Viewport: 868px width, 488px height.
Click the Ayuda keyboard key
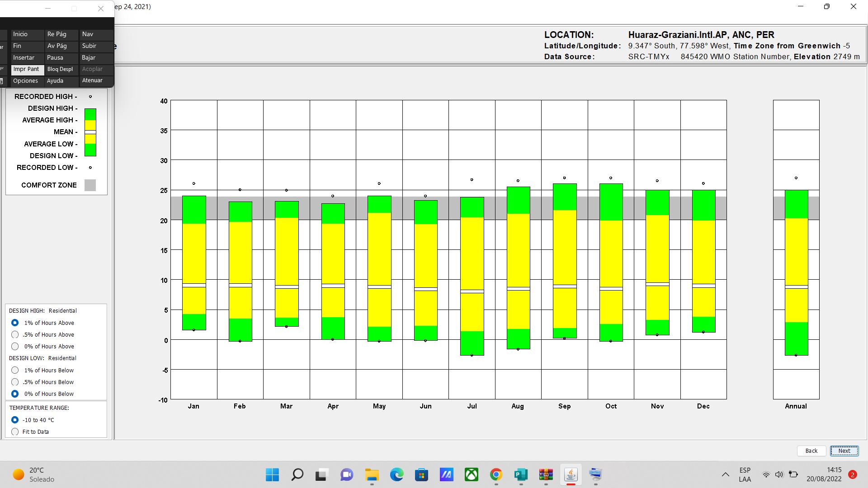tap(55, 81)
